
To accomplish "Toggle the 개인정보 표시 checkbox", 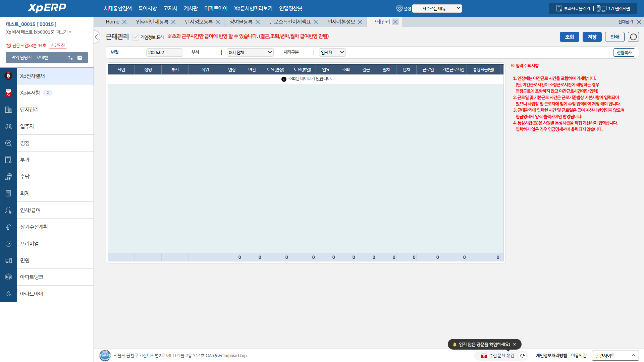I will point(136,37).
